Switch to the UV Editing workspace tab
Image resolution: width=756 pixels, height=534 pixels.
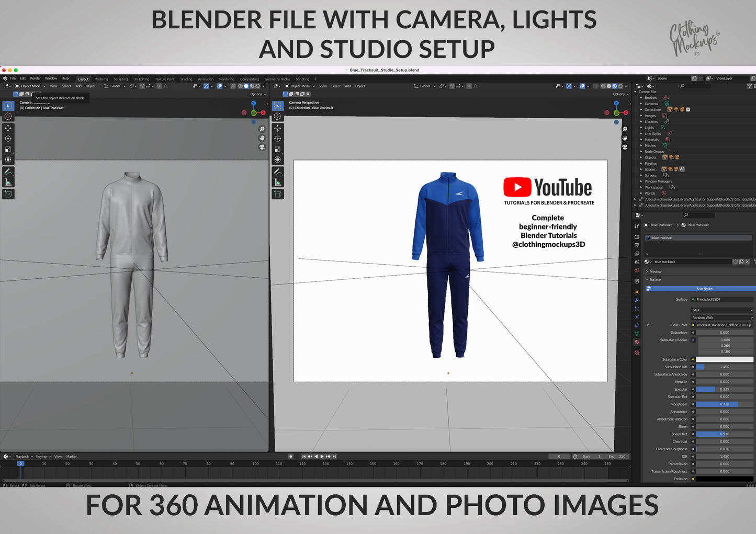click(x=141, y=79)
